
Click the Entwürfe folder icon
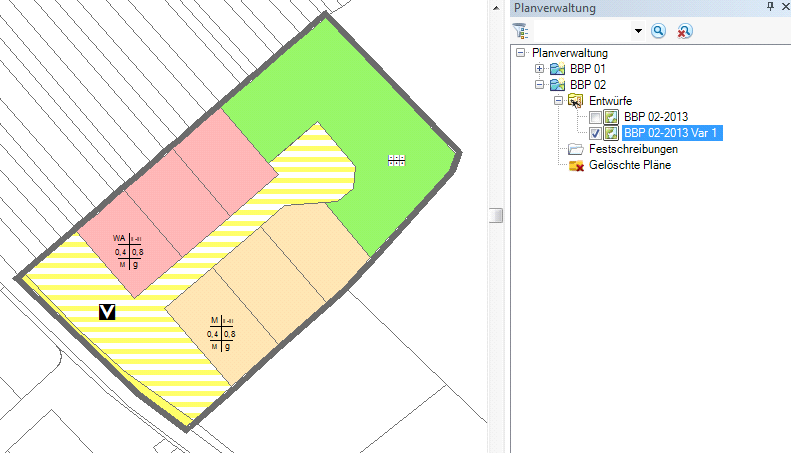click(575, 101)
